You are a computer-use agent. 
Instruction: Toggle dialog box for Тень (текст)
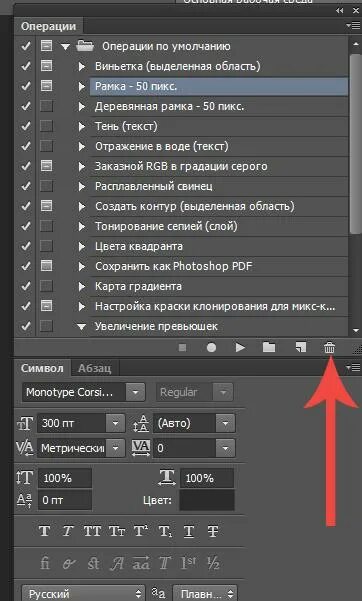[46, 126]
